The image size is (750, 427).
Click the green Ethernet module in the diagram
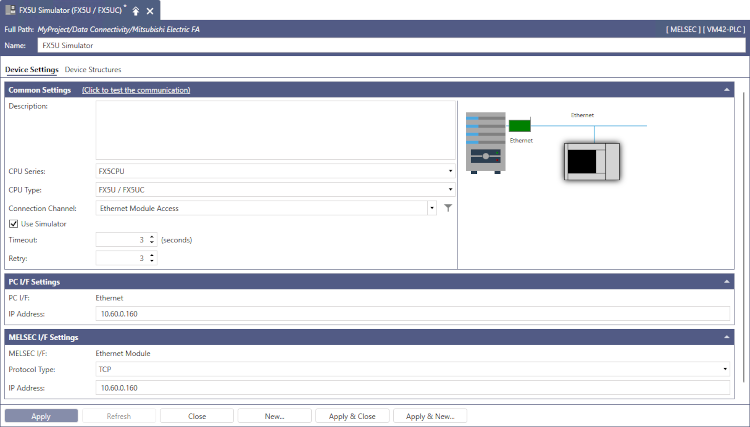[519, 125]
